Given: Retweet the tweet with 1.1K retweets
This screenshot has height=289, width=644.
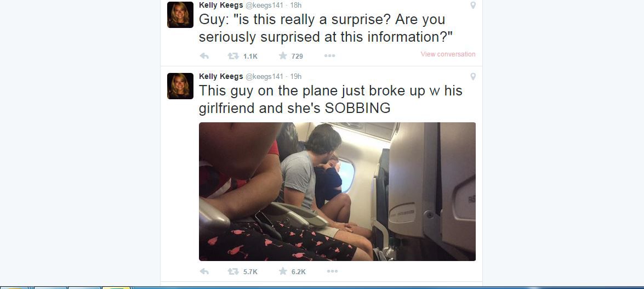Looking at the screenshot, I should [233, 56].
